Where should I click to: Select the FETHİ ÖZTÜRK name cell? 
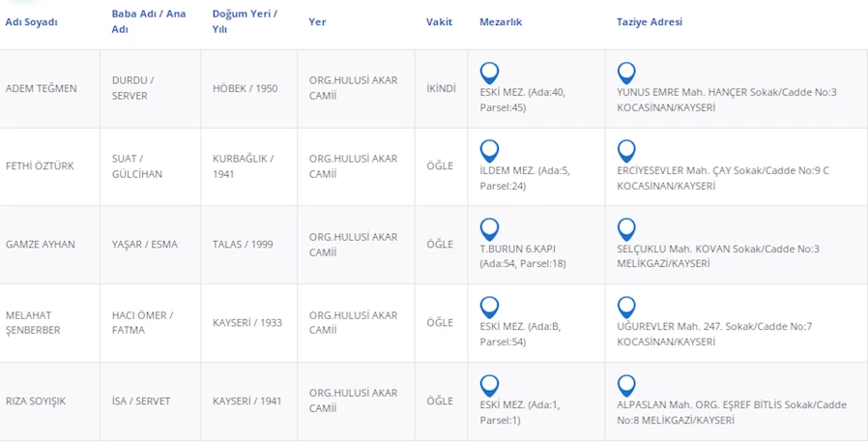pos(40,166)
